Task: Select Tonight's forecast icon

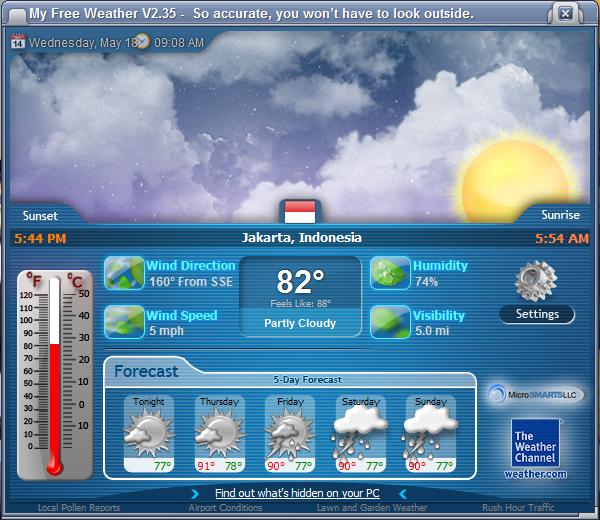Action: pyautogui.click(x=148, y=432)
